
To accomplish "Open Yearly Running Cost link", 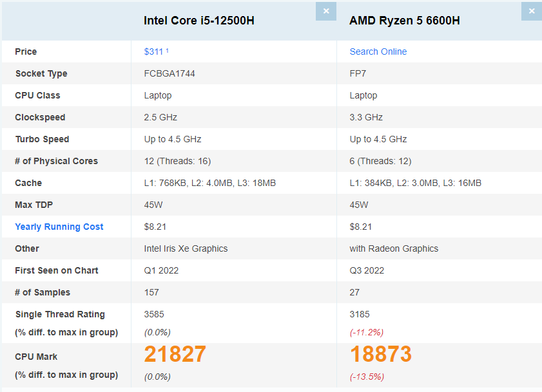I will point(59,227).
